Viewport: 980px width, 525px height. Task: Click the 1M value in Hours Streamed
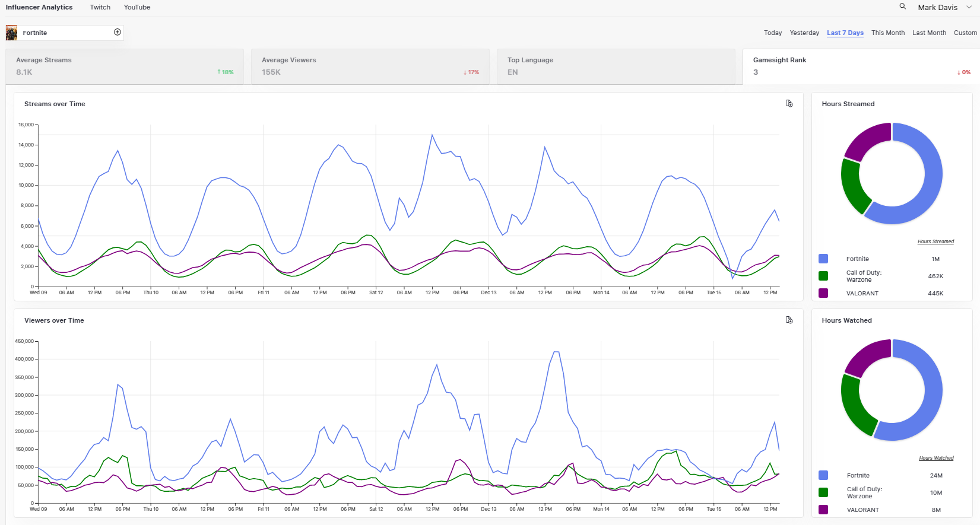coord(935,259)
